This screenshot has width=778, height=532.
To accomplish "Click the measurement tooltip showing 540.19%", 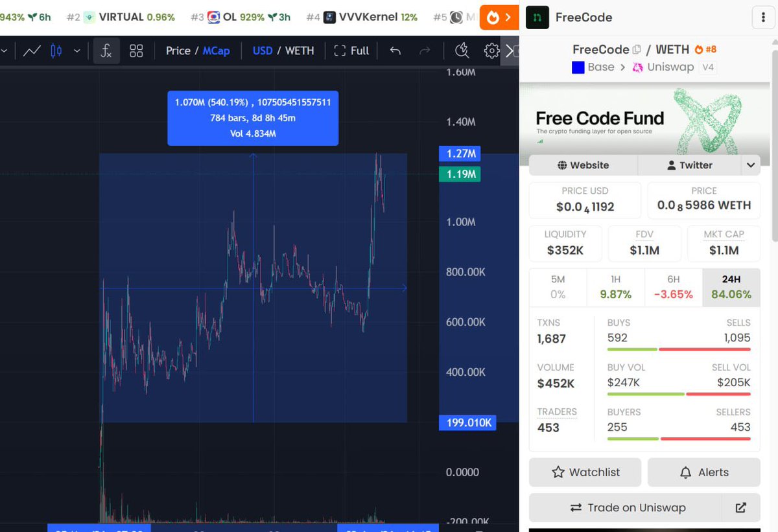I will [253, 118].
